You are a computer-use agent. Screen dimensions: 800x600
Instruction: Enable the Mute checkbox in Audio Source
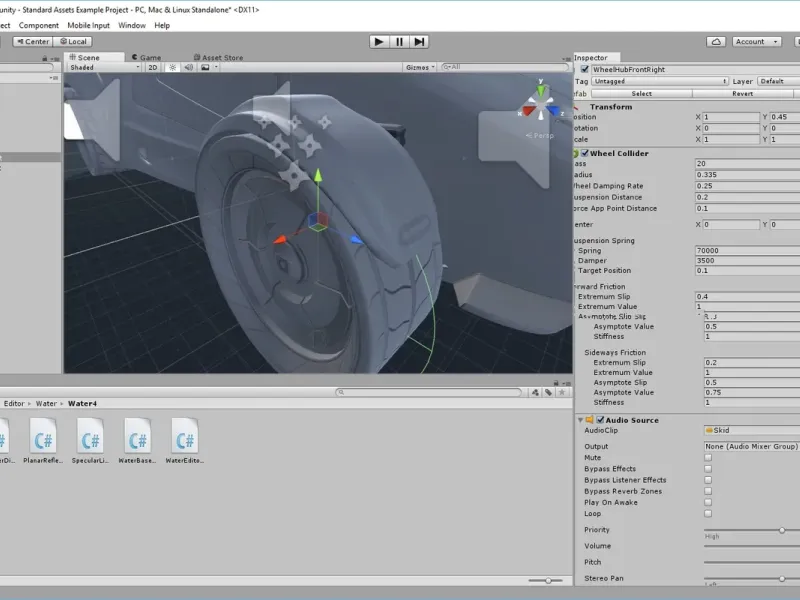pos(708,457)
